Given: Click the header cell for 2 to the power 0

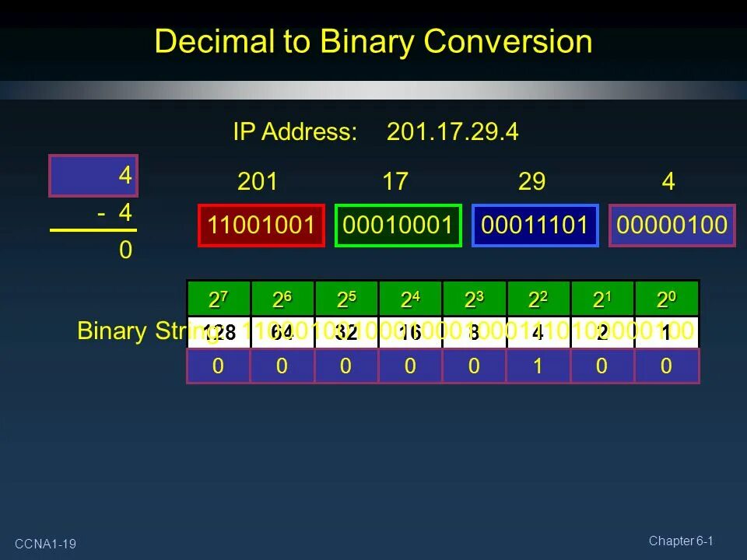Looking at the screenshot, I should click(667, 299).
